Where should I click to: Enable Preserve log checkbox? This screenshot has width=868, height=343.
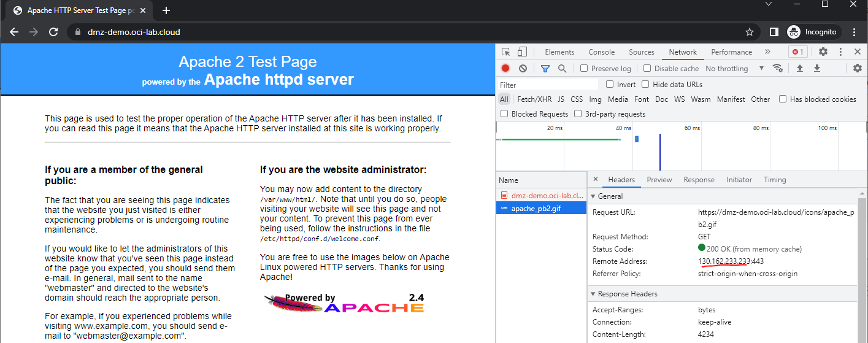pyautogui.click(x=584, y=68)
